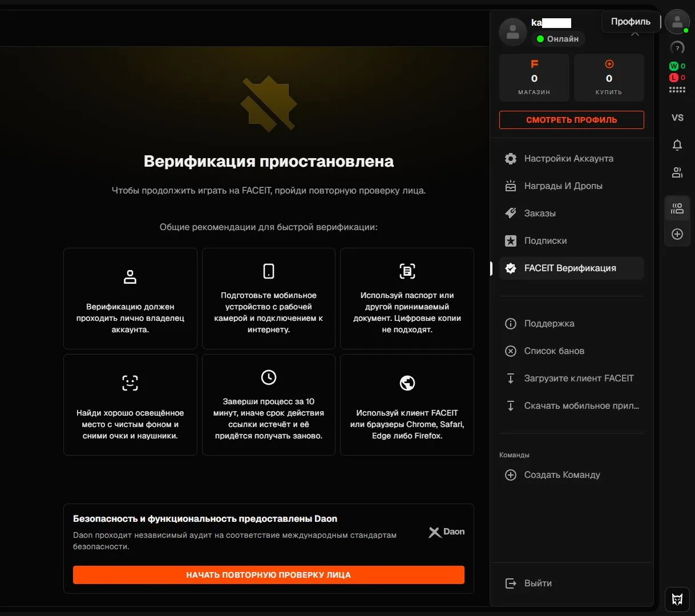Click the star icon beside Подписки

pos(511,241)
